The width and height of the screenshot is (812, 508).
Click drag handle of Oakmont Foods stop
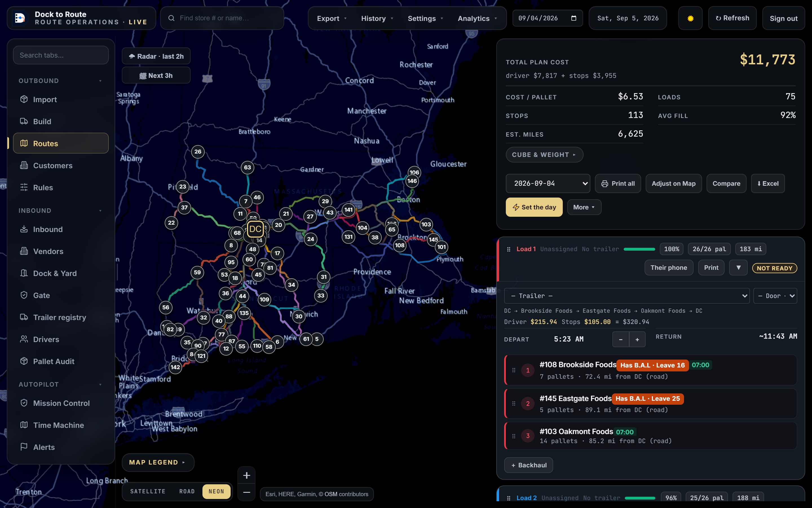coord(514,436)
